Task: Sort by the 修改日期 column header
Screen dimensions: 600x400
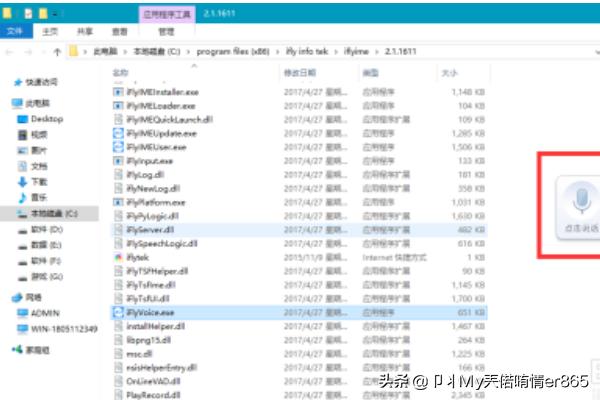Action: pyautogui.click(x=300, y=72)
